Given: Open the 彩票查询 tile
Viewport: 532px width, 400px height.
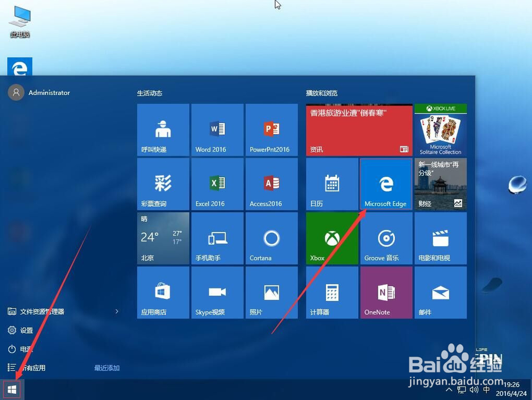Looking at the screenshot, I should [x=163, y=184].
